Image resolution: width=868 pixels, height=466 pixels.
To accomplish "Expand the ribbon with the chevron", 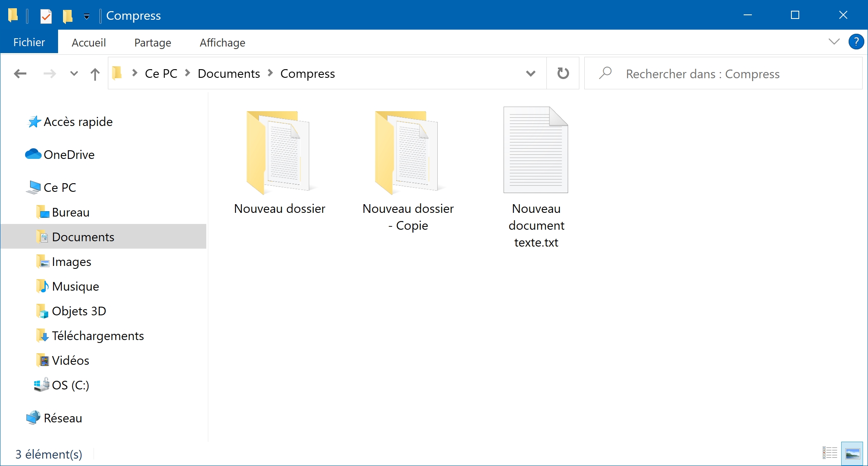I will point(834,42).
